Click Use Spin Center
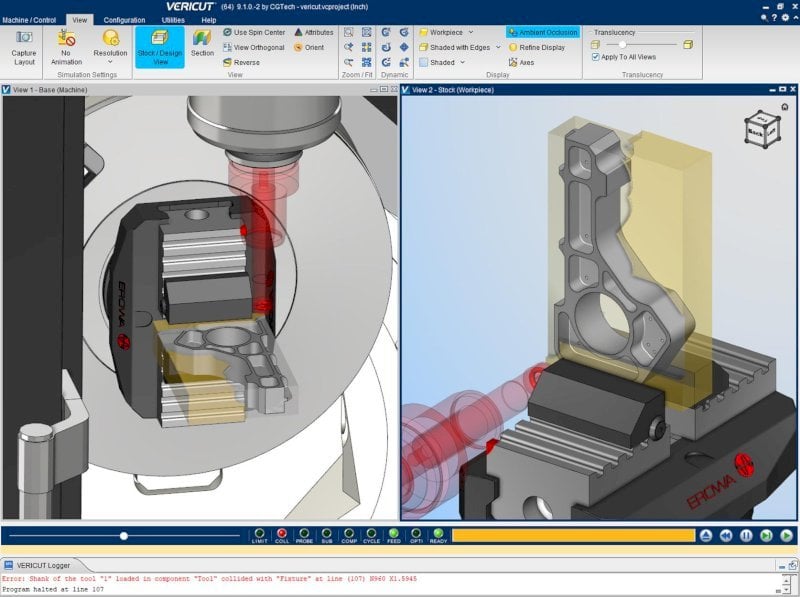800x597 pixels. 254,32
